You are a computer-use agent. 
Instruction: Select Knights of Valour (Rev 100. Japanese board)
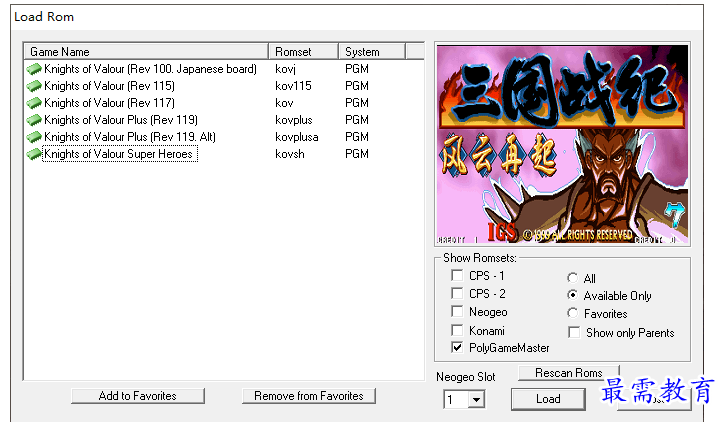(x=150, y=69)
